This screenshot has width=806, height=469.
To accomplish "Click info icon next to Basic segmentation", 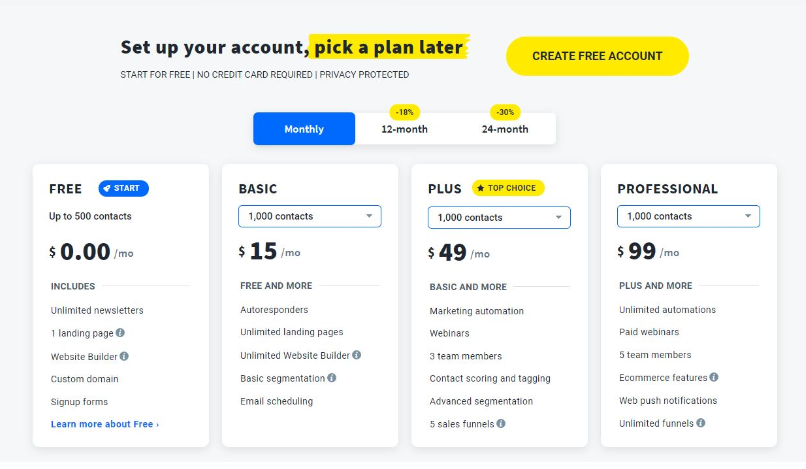I will 332,378.
